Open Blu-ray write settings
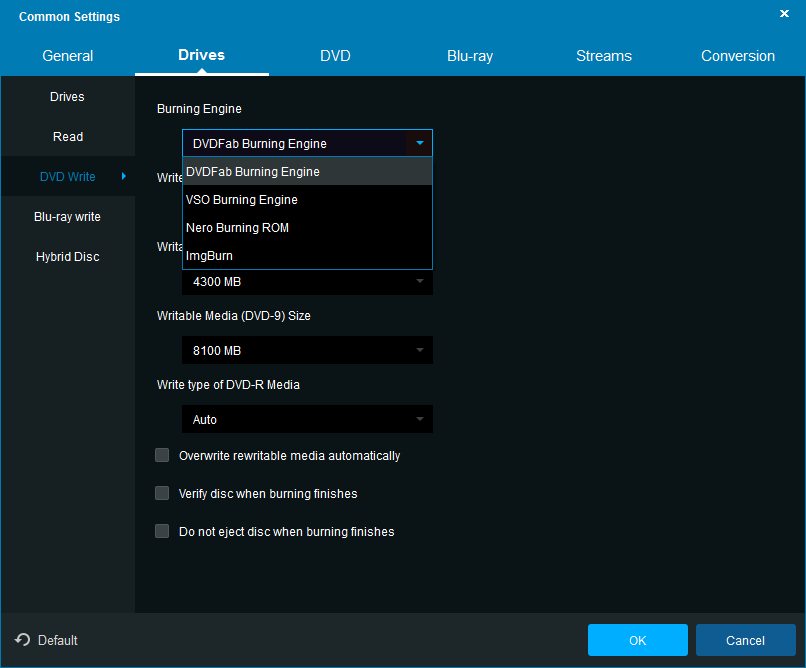The height and width of the screenshot is (668, 806). pos(67,217)
